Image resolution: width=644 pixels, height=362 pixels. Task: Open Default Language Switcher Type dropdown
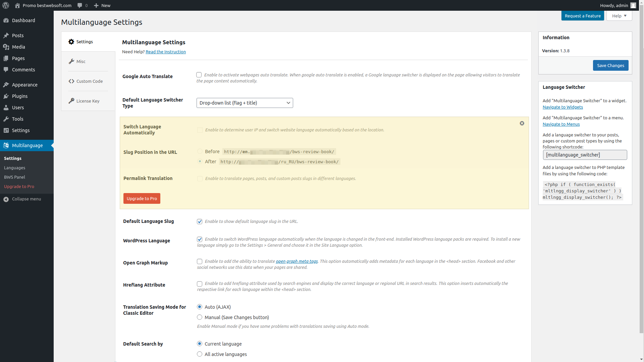click(x=245, y=103)
